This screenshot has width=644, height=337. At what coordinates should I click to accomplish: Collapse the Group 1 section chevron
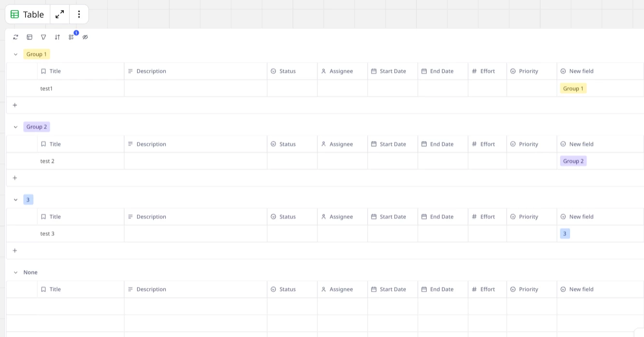tap(15, 55)
